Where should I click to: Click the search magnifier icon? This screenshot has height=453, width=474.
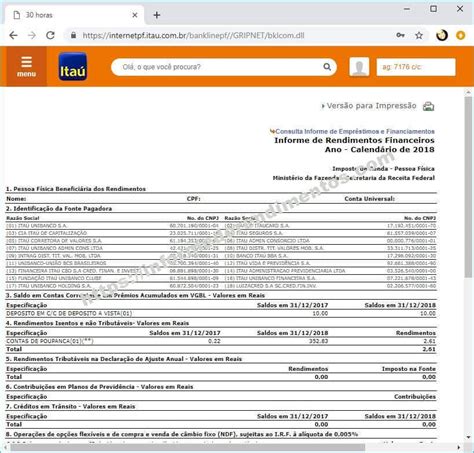[x=327, y=67]
